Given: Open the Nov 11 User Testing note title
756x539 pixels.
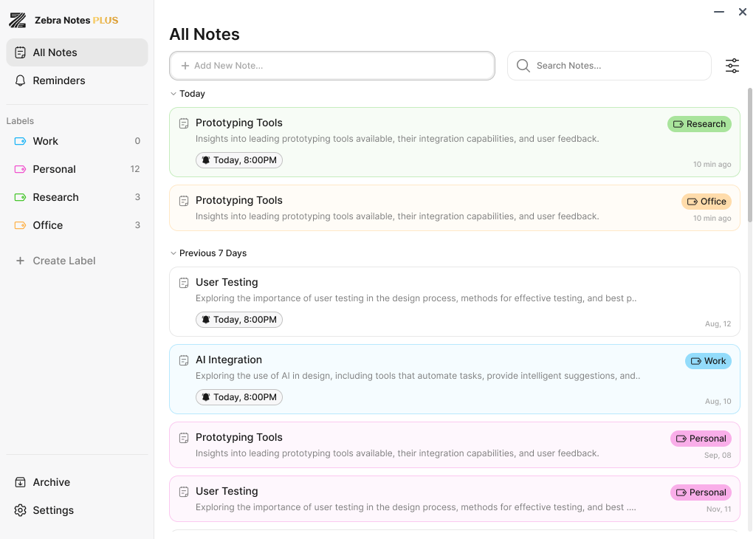Looking at the screenshot, I should pos(227,491).
